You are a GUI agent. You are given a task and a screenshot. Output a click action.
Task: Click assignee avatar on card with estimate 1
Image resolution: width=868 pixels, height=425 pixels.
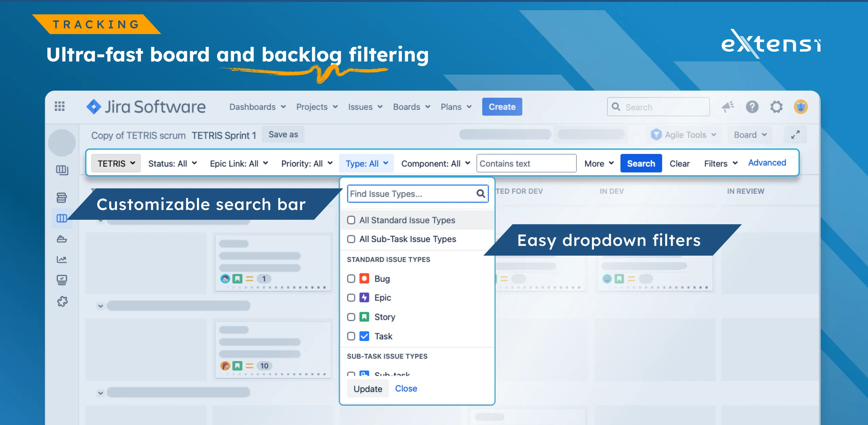[x=225, y=279]
